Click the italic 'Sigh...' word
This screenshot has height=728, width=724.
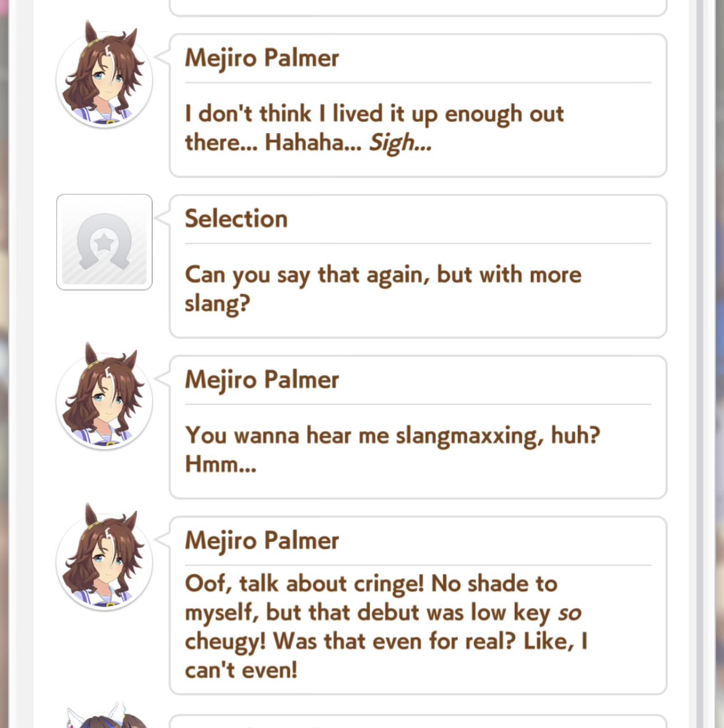(x=400, y=142)
